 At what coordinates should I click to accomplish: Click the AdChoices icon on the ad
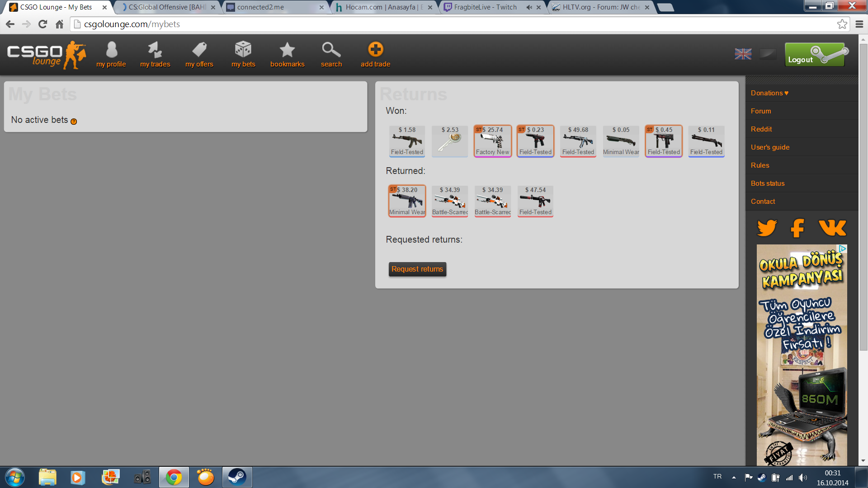[843, 249]
